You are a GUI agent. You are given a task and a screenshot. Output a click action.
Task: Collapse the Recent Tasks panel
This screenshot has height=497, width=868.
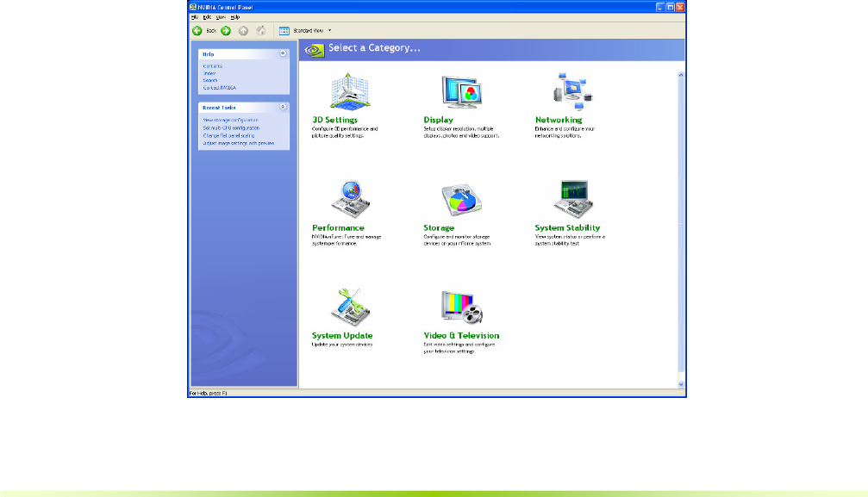click(283, 107)
